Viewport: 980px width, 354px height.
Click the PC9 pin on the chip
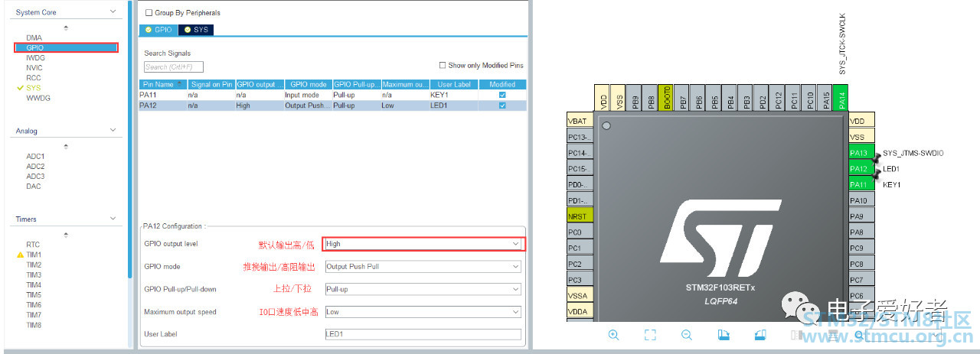[861, 248]
